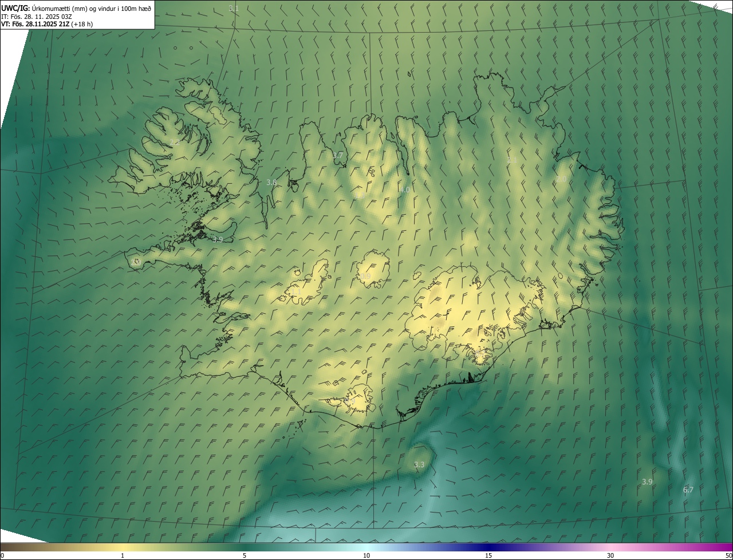Click the 0.9 value on the central glacier

[x=365, y=276]
